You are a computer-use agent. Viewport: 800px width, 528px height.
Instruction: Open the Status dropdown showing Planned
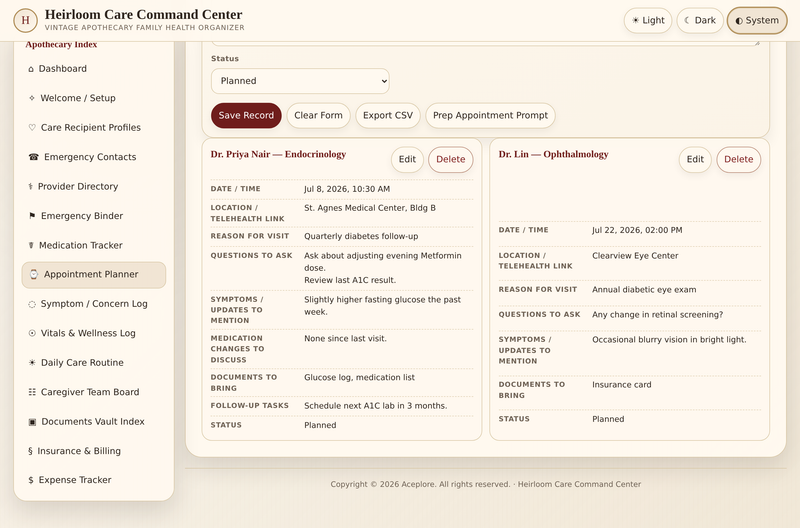(300, 81)
